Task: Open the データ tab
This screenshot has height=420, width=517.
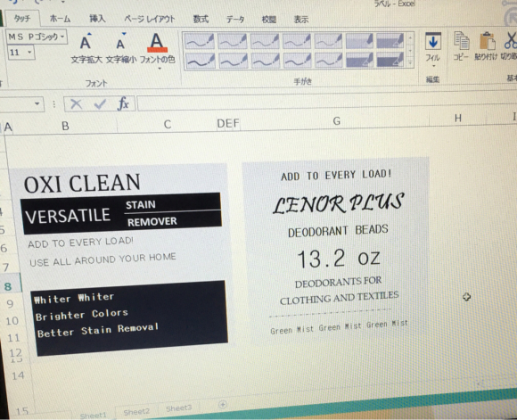Action: click(x=235, y=20)
